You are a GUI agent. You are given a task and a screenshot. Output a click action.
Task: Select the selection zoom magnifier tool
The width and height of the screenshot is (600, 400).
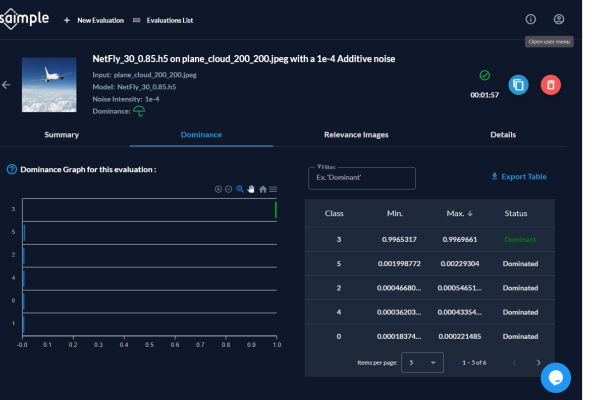pyautogui.click(x=240, y=189)
